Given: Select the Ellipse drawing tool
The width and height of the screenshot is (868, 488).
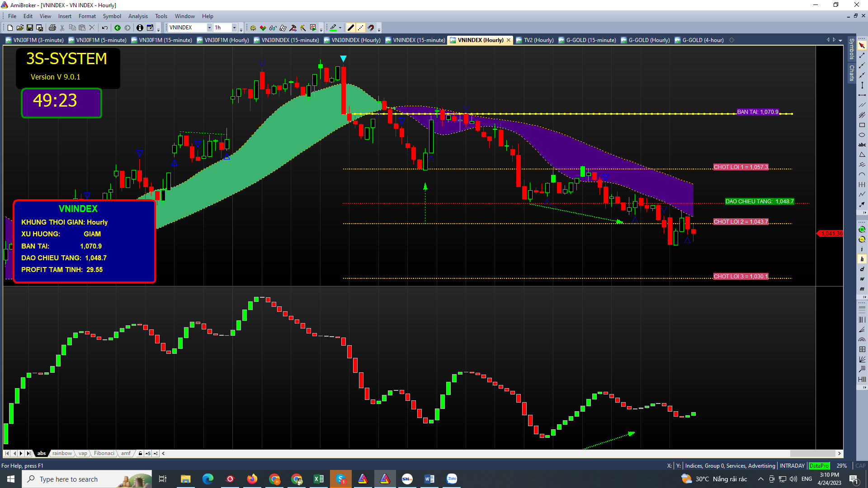Looking at the screenshot, I should coord(862,135).
